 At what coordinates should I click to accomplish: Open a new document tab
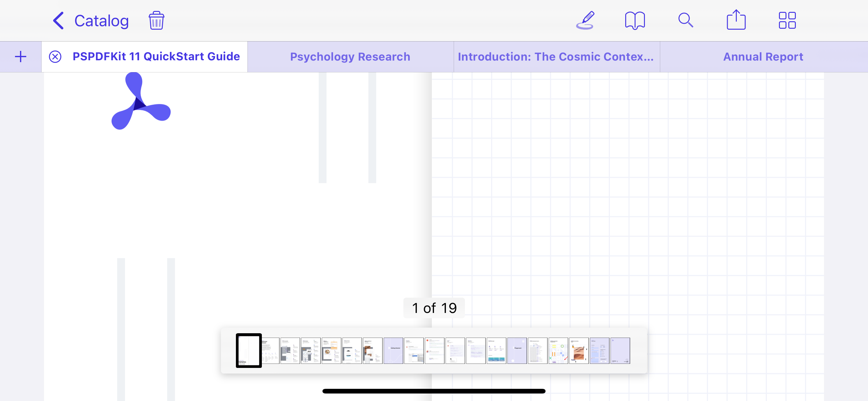coord(20,56)
